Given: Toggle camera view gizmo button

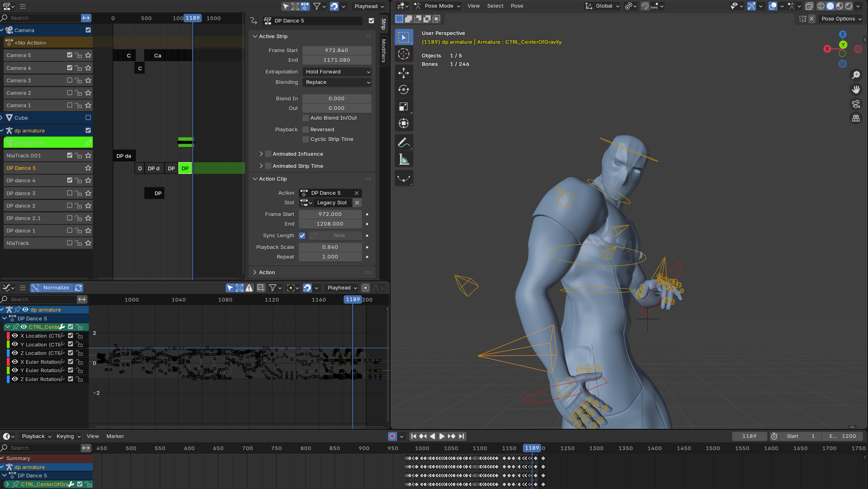Looking at the screenshot, I should coord(856,104).
